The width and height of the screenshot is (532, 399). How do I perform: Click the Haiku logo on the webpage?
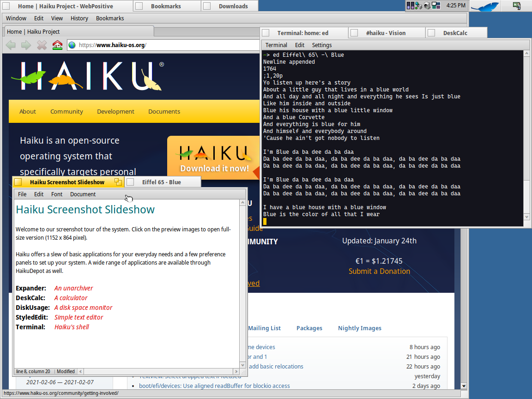pos(88,76)
